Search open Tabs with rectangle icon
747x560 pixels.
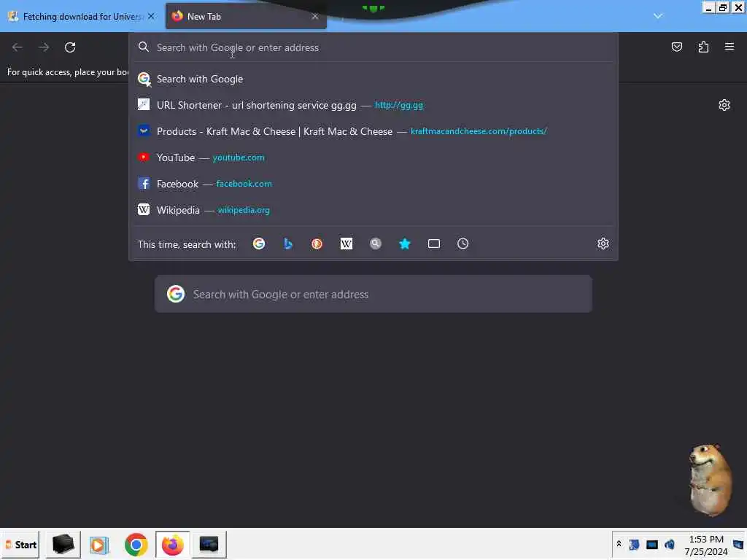434,244
